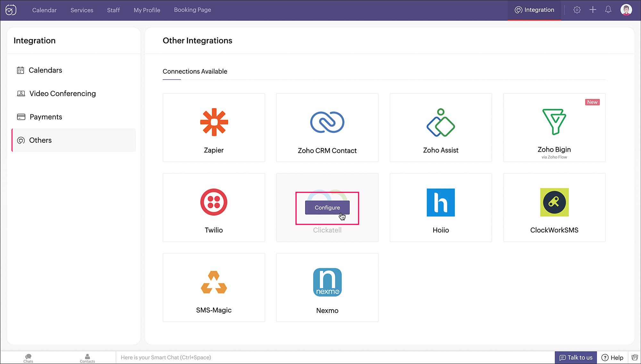Click the Zoho Assist label
This screenshot has width=641, height=364.
[x=441, y=150]
